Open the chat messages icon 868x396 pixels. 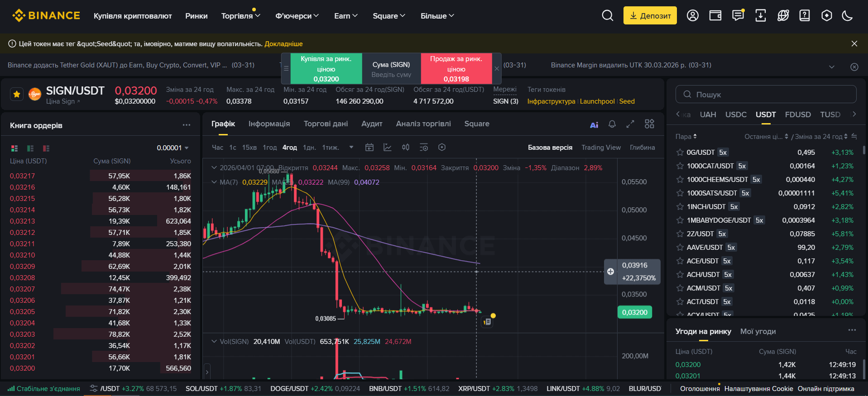[738, 16]
